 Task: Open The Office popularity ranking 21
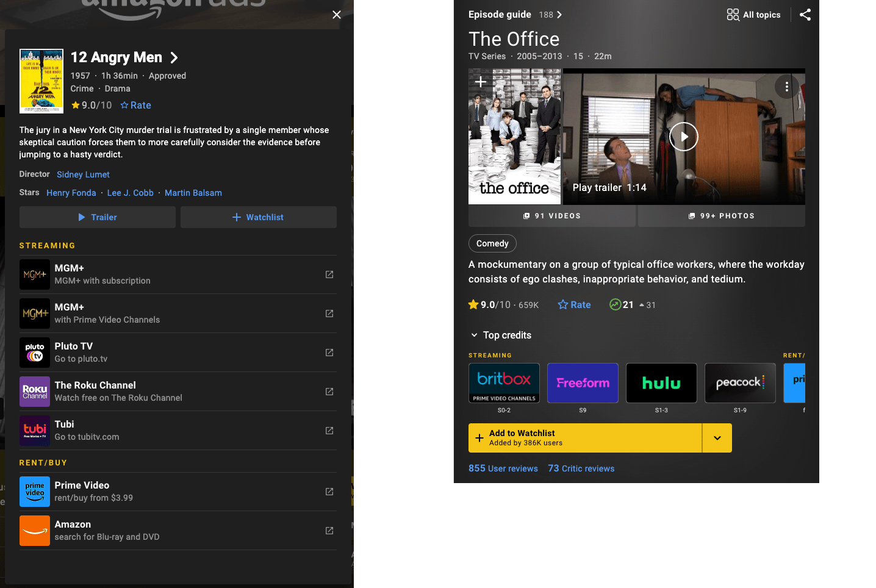pyautogui.click(x=633, y=304)
